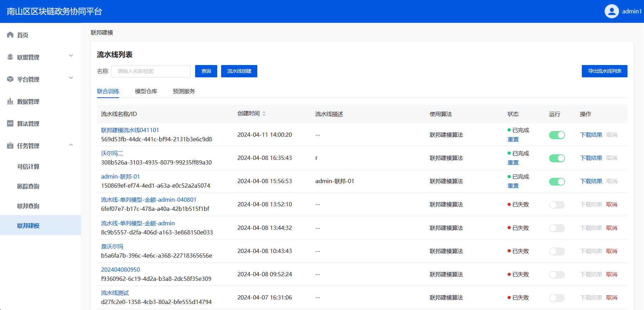Click the 流水线创建 button
Screen dimensions: 644x310
pyautogui.click(x=239, y=71)
